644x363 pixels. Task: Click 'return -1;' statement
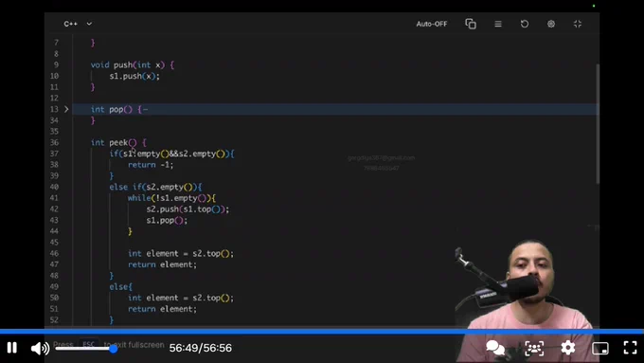(151, 165)
